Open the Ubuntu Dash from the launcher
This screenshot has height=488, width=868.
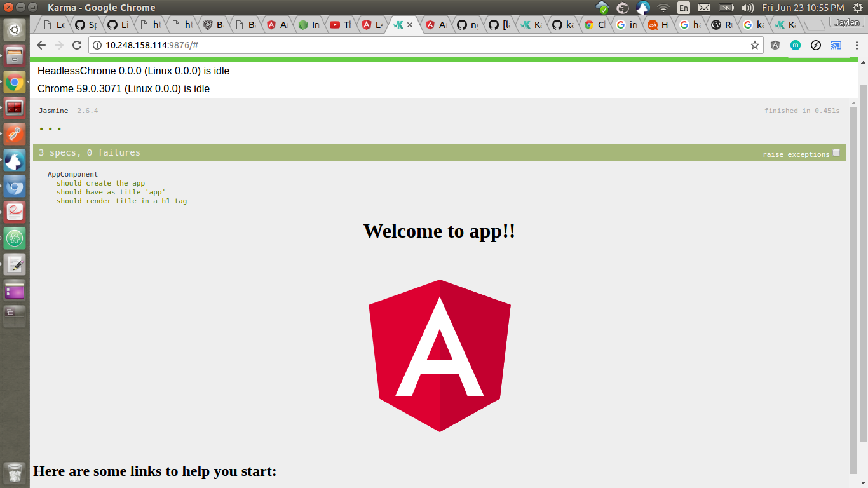(x=15, y=29)
